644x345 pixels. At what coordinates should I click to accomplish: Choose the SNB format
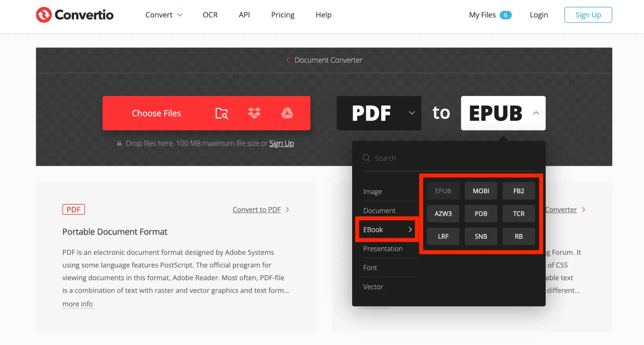tap(481, 236)
